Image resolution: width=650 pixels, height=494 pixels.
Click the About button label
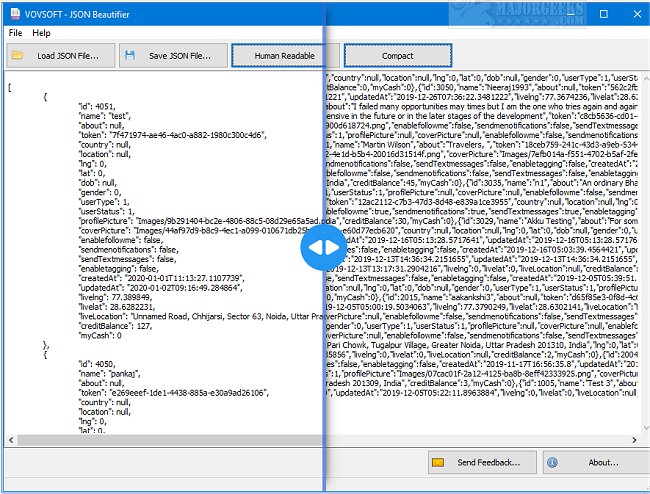(602, 463)
